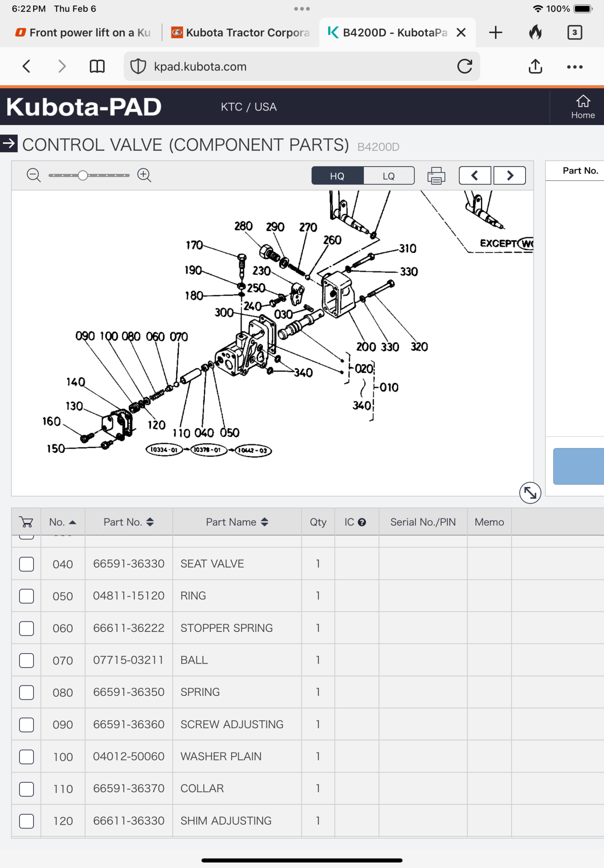Zoom in the diagram with plus magnifier
604x868 pixels.
click(144, 175)
